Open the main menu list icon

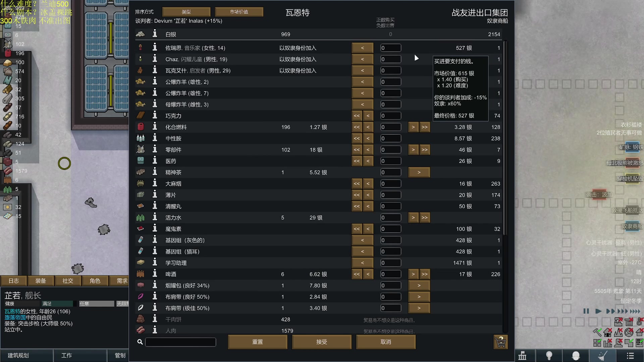tap(630, 356)
